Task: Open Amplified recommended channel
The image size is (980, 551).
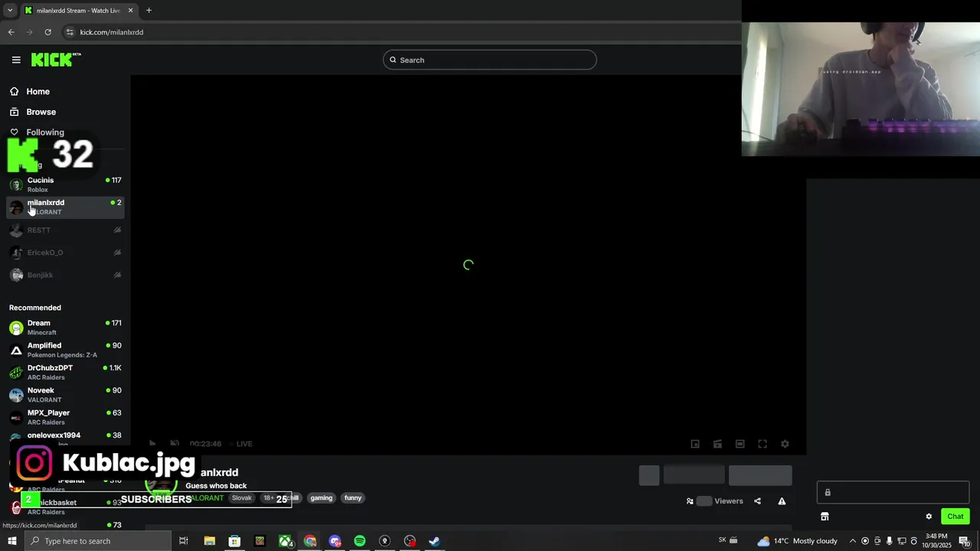Action: coord(65,350)
